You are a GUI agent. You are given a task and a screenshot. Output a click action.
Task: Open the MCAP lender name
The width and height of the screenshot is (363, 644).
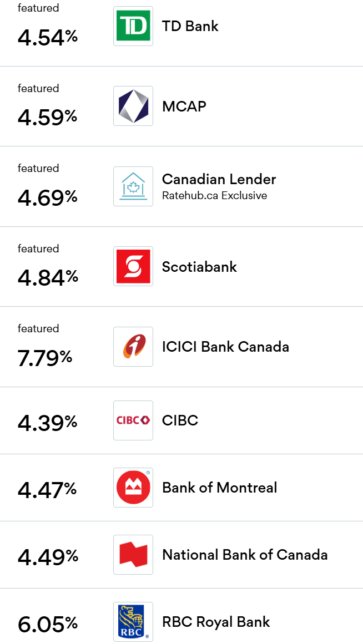coord(184,106)
